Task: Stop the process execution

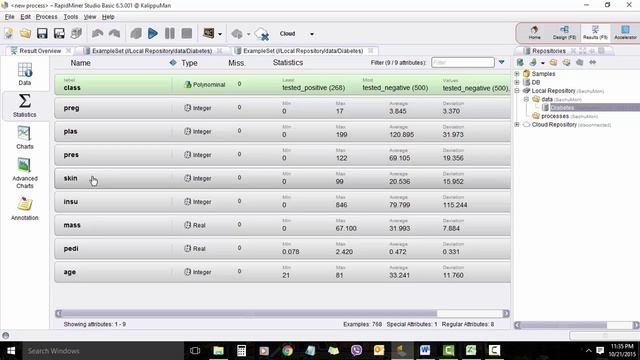Action: (x=187, y=33)
